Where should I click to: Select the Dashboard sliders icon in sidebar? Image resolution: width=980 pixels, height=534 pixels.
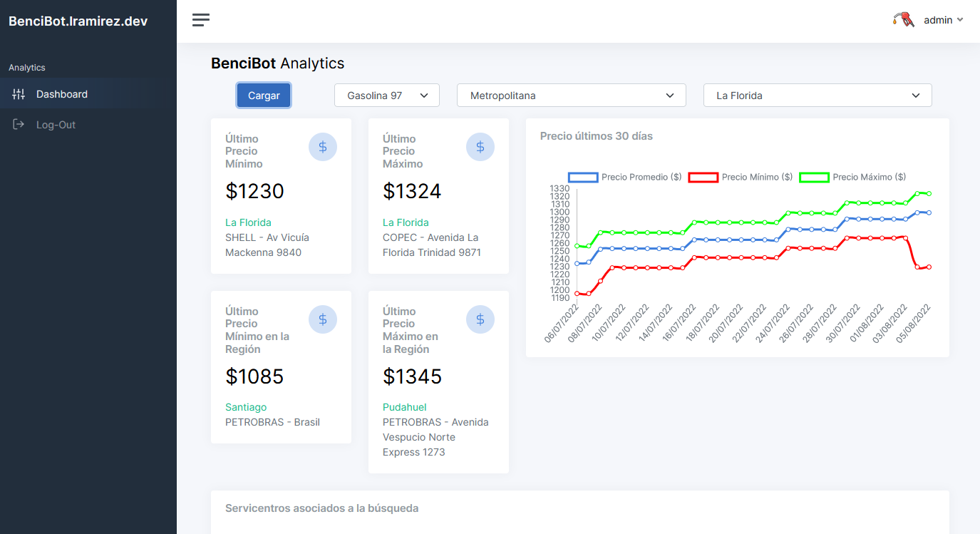pos(18,93)
